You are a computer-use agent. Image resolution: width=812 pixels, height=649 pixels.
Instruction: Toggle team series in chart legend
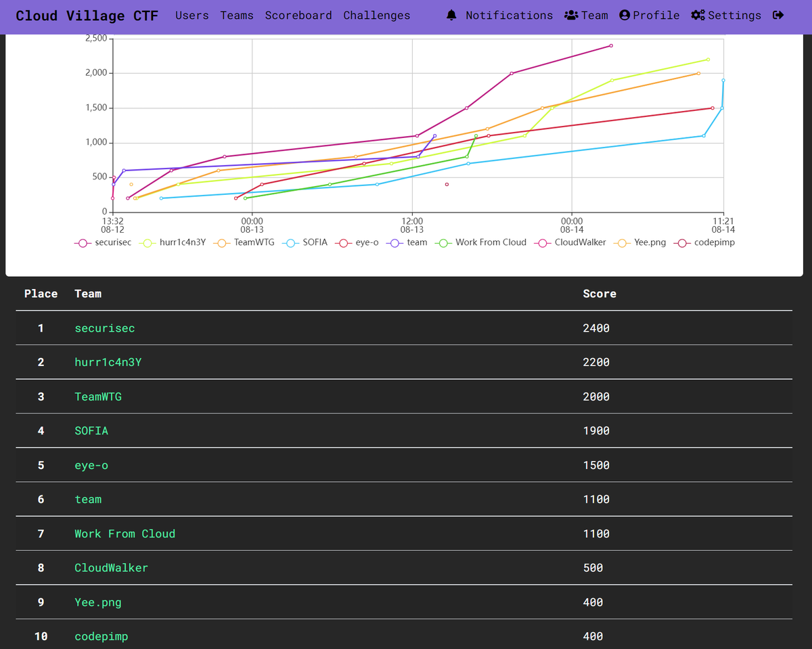(407, 242)
